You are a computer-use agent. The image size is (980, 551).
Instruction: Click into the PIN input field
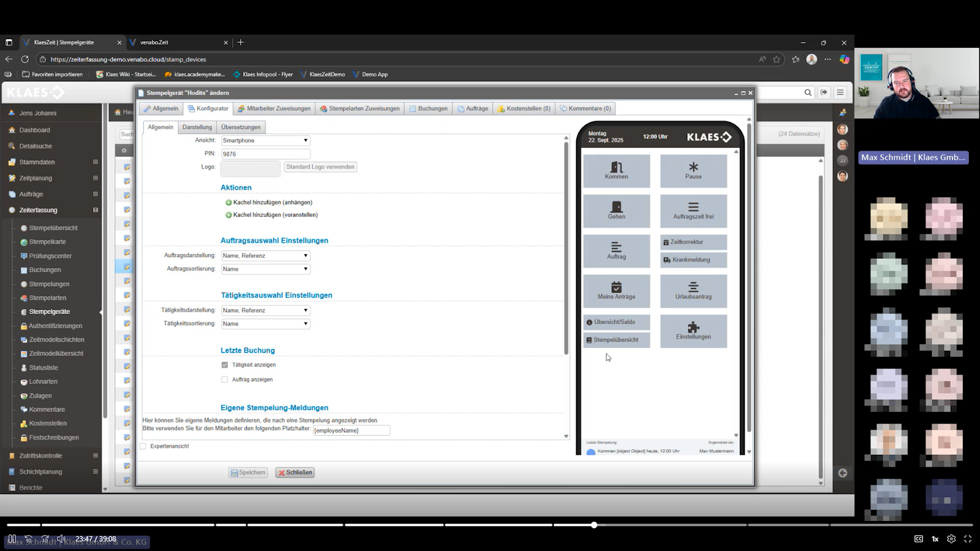(265, 154)
